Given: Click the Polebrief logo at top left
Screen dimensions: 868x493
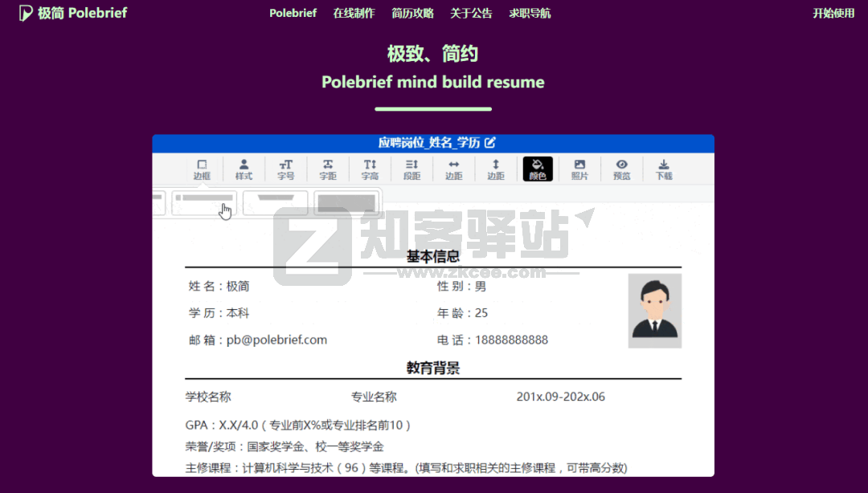Looking at the screenshot, I should (x=72, y=13).
